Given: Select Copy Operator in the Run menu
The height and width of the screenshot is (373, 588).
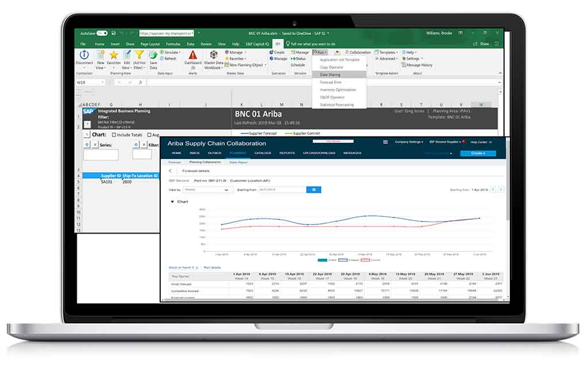Looking at the screenshot, I should pyautogui.click(x=339, y=68).
